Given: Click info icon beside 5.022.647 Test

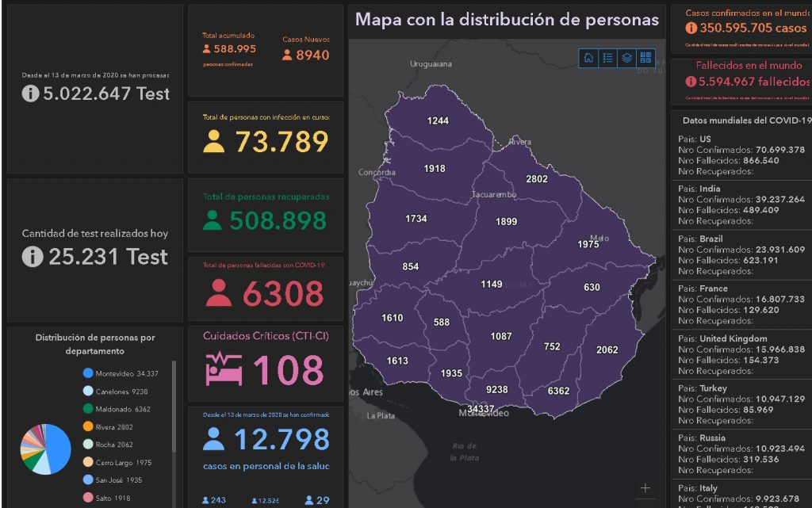Looking at the screenshot, I should click(x=30, y=93).
